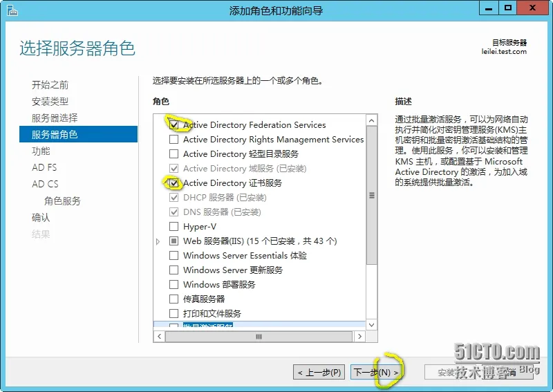Expand the Web 服务器(IIS) tree node

(158, 241)
